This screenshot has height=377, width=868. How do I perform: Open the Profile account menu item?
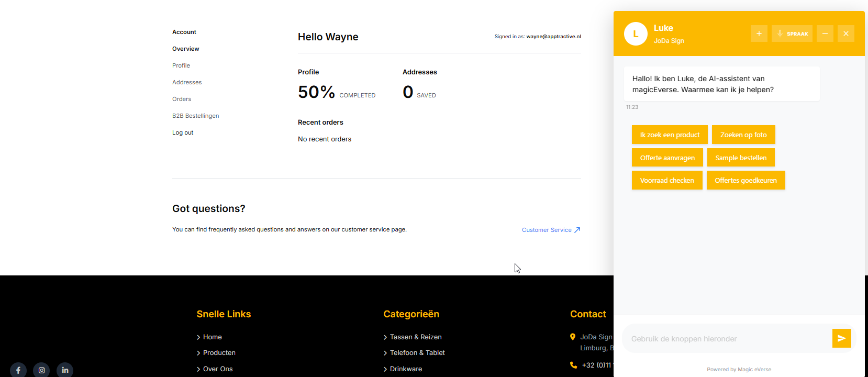tap(181, 65)
